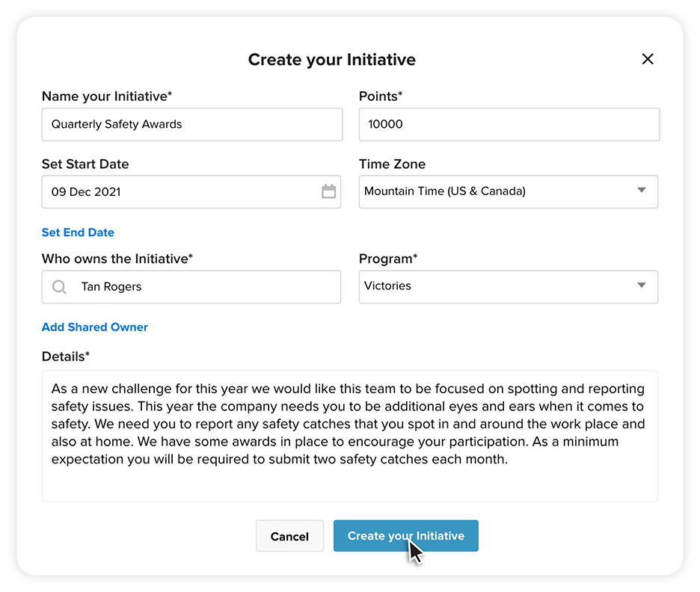Click the Details field label

pyautogui.click(x=66, y=357)
